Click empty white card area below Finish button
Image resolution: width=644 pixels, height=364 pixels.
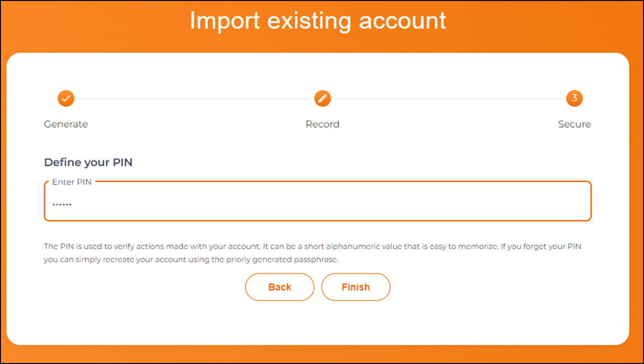point(317,323)
